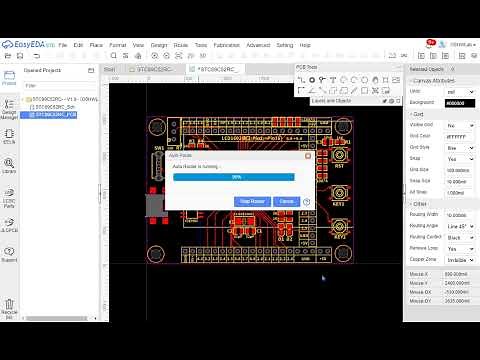Open the LCSC Parts sidebar panel
The width and height of the screenshot is (480, 360).
(9, 198)
